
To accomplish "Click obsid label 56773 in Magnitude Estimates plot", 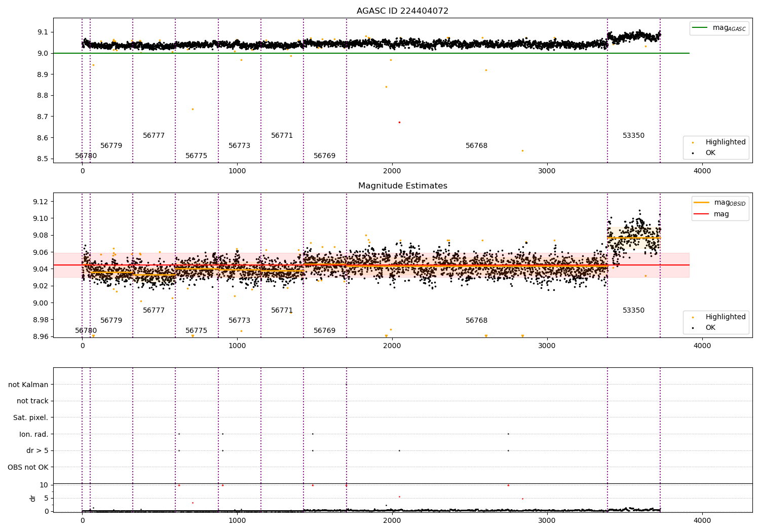I will pos(240,321).
